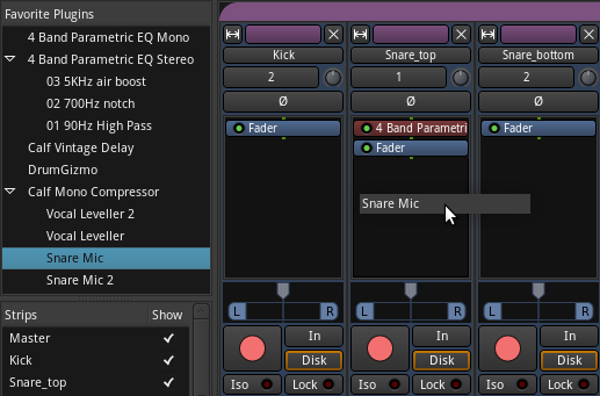Set Snare_bottom monitoring to Disk
600x396 pixels.
tap(570, 360)
